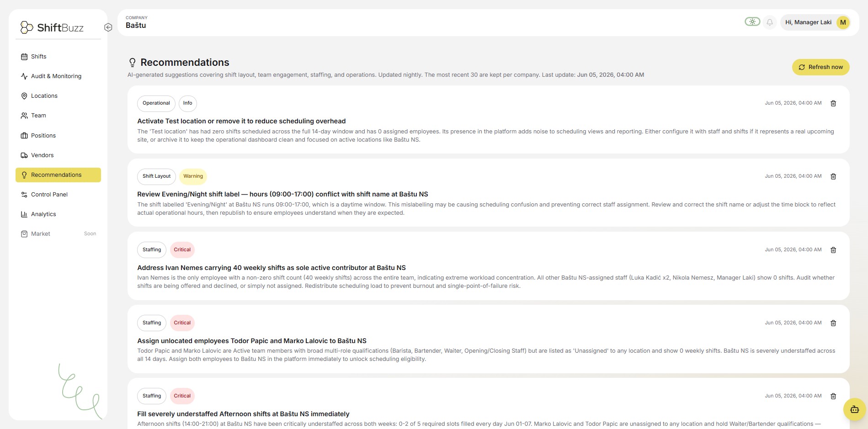Viewport: 868px width, 429px height.
Task: Delete the Activate Test location recommendation
Action: point(833,103)
